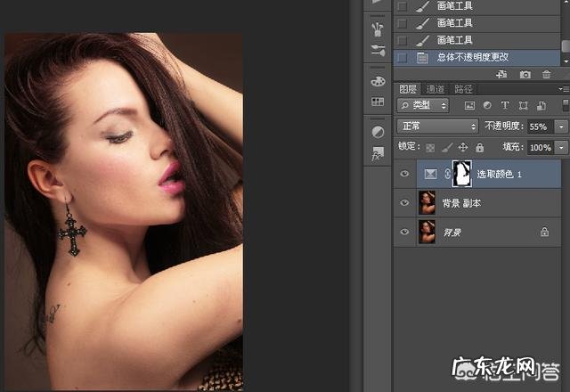Click the 填充 fill value field
The image size is (570, 392).
[x=540, y=147]
